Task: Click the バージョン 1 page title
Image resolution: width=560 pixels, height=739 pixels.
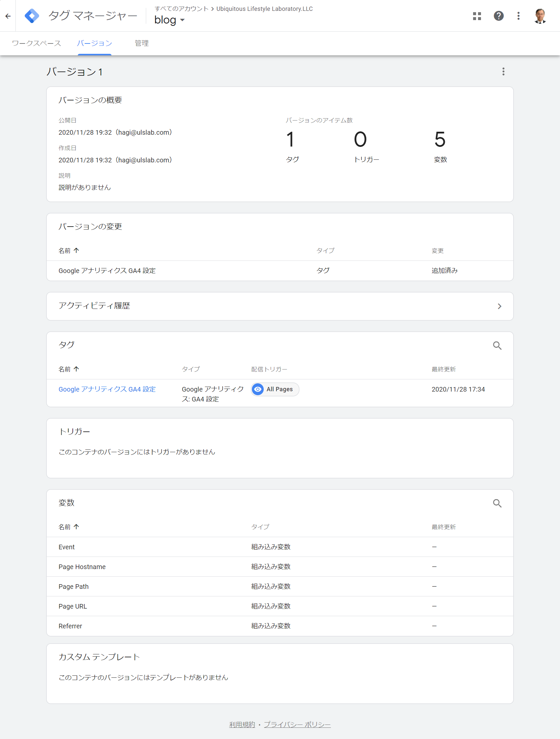Action: (74, 72)
